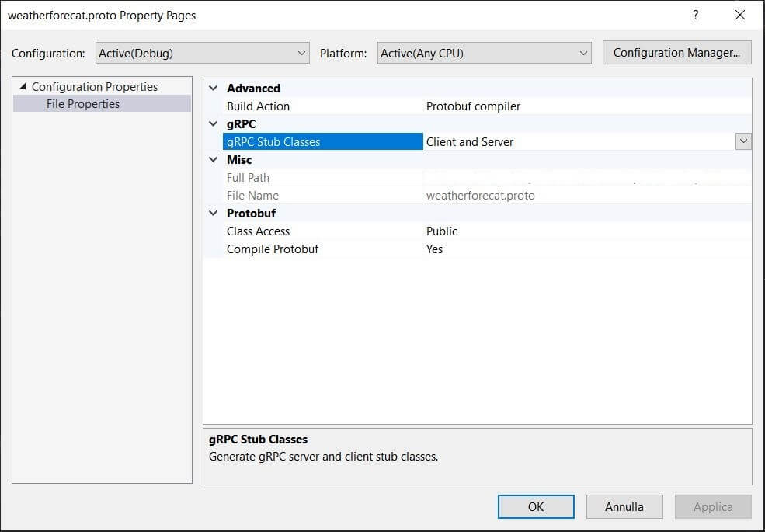Image resolution: width=765 pixels, height=532 pixels.
Task: Select the Class Access property row
Action: [x=258, y=231]
